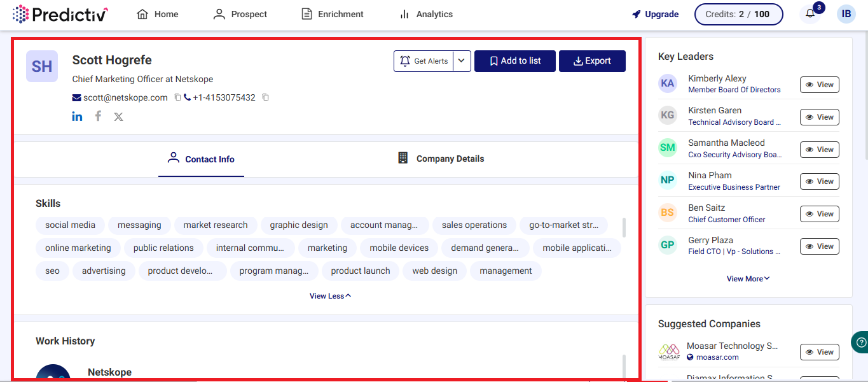Click the GP avatar of Gerry Plaza

tap(668, 245)
